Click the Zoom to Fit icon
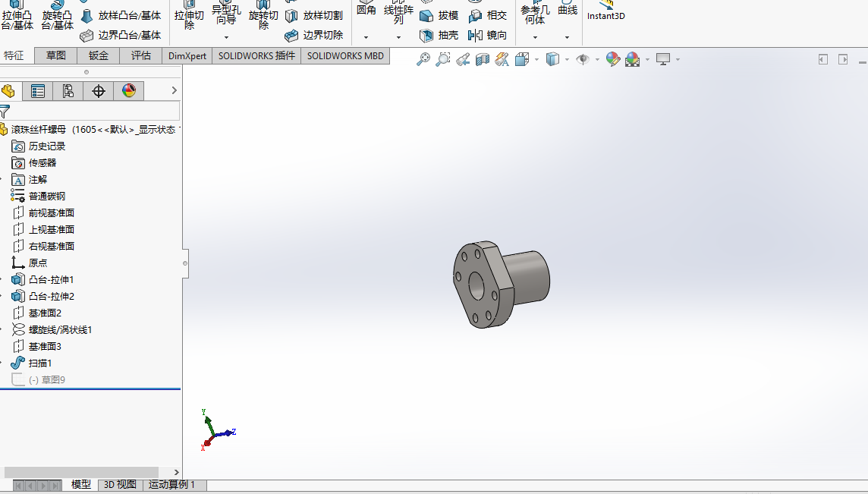The height and width of the screenshot is (494, 868). coord(423,59)
